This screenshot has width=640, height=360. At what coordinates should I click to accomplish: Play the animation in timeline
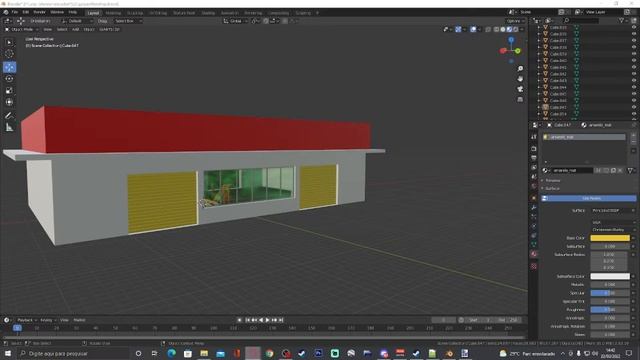coord(267,320)
